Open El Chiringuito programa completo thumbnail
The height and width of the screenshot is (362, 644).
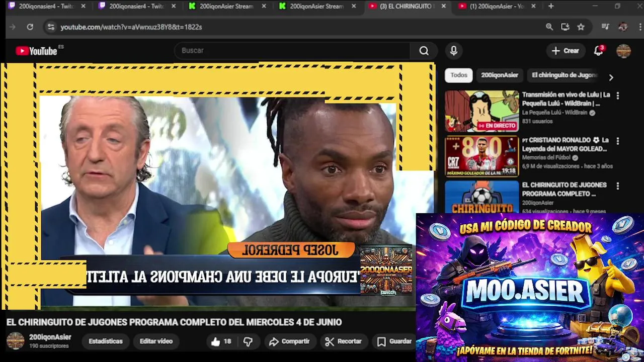(x=481, y=197)
